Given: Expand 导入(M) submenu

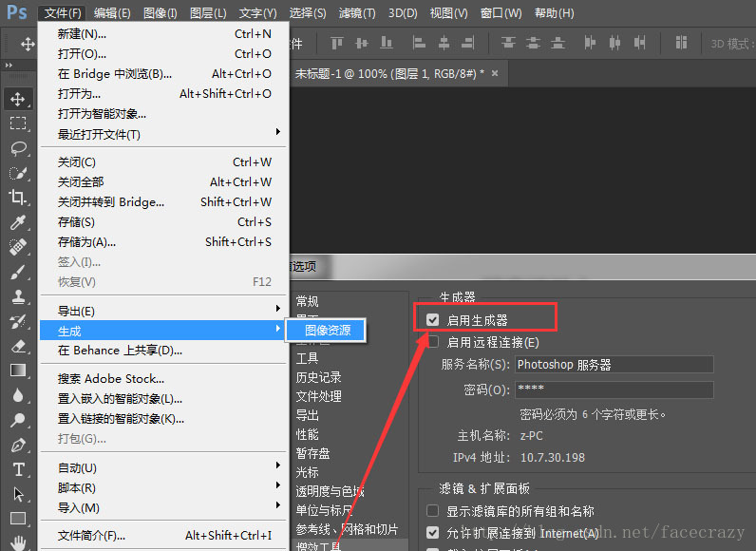Looking at the screenshot, I should click(163, 507).
